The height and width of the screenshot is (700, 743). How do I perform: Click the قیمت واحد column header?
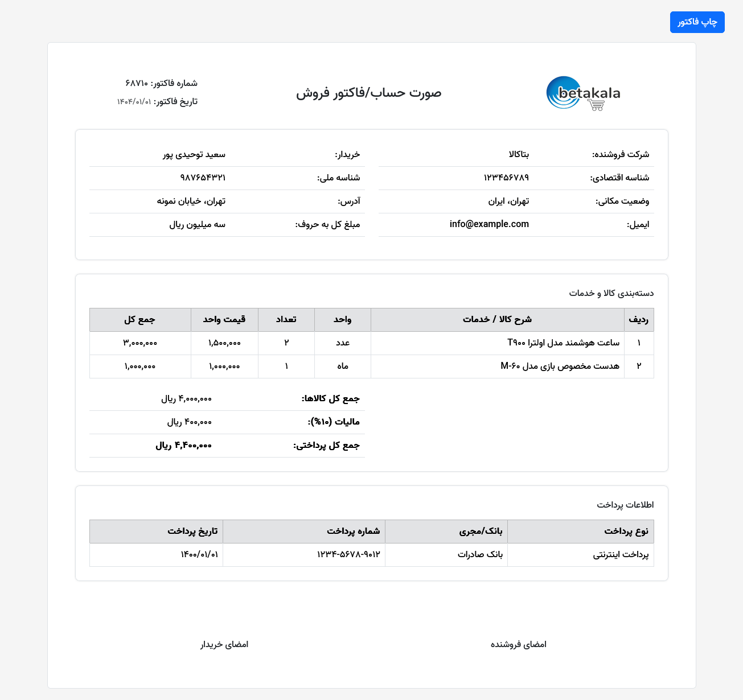[224, 319]
